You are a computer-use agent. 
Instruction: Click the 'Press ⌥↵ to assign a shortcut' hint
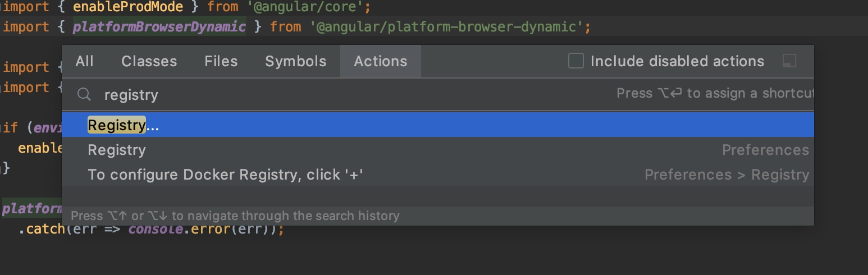click(x=715, y=93)
